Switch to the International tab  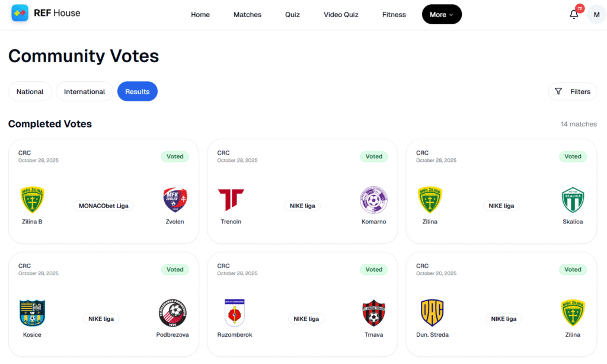pyautogui.click(x=84, y=92)
